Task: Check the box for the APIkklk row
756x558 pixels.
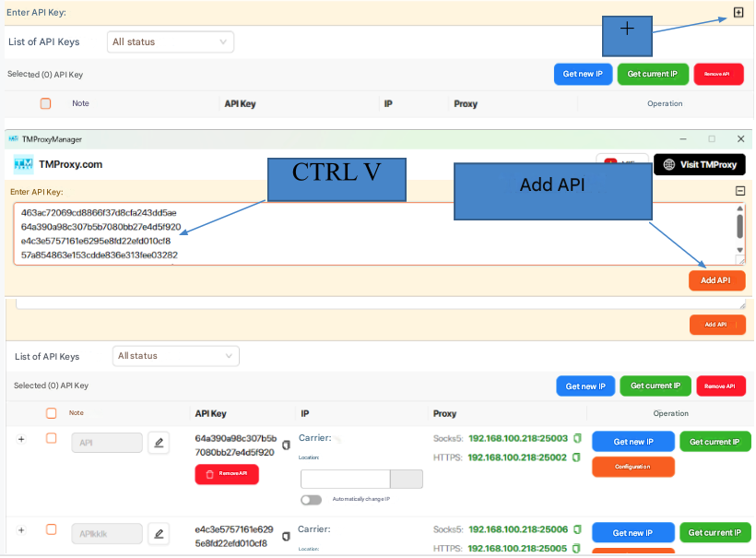Action: click(52, 529)
